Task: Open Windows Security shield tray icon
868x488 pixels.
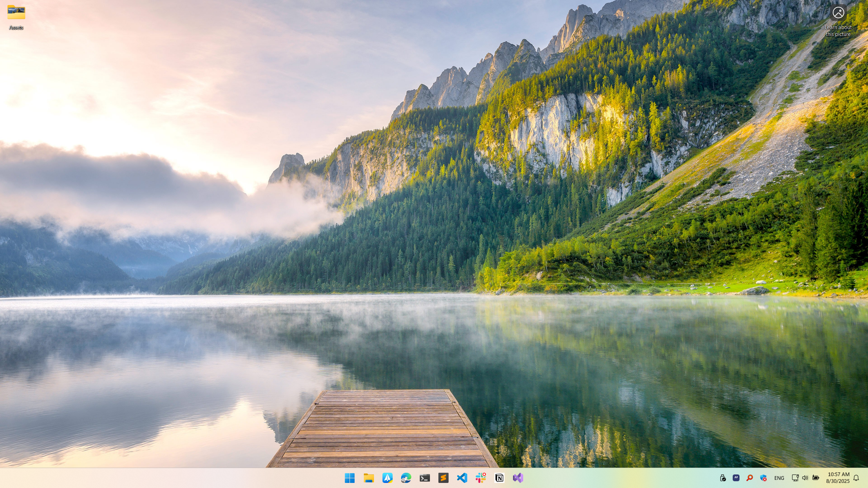Action: click(763, 478)
